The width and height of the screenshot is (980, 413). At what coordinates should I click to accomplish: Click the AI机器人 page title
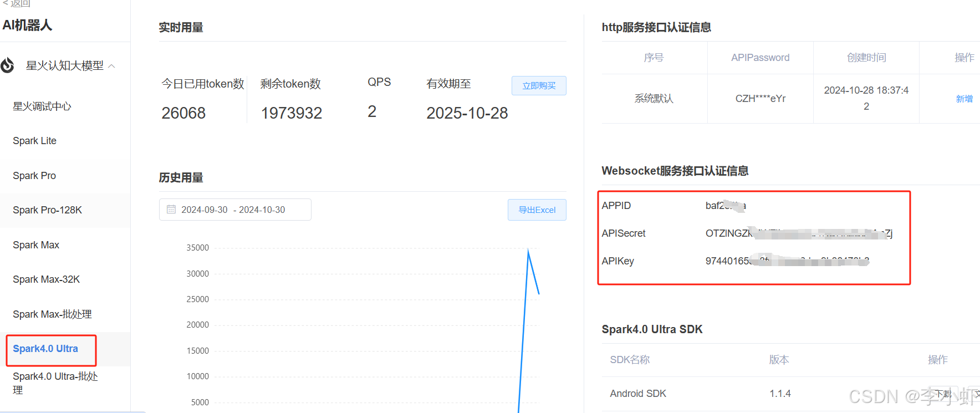27,25
